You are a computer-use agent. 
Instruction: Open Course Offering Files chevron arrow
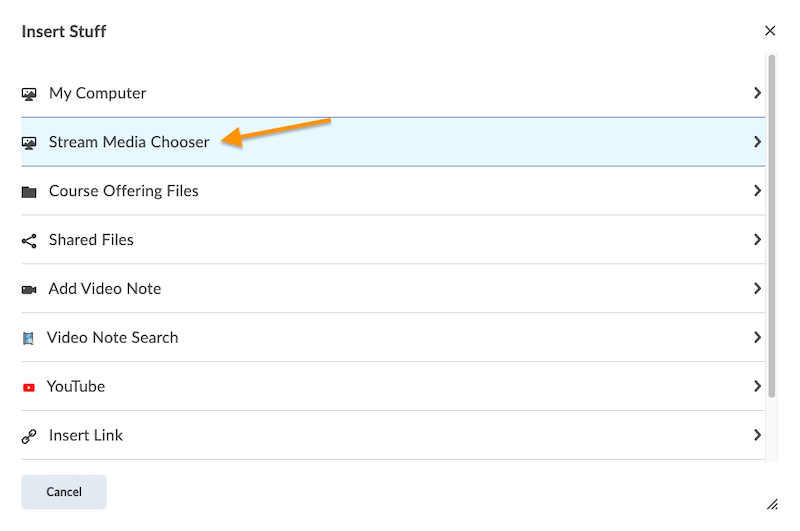tap(757, 191)
